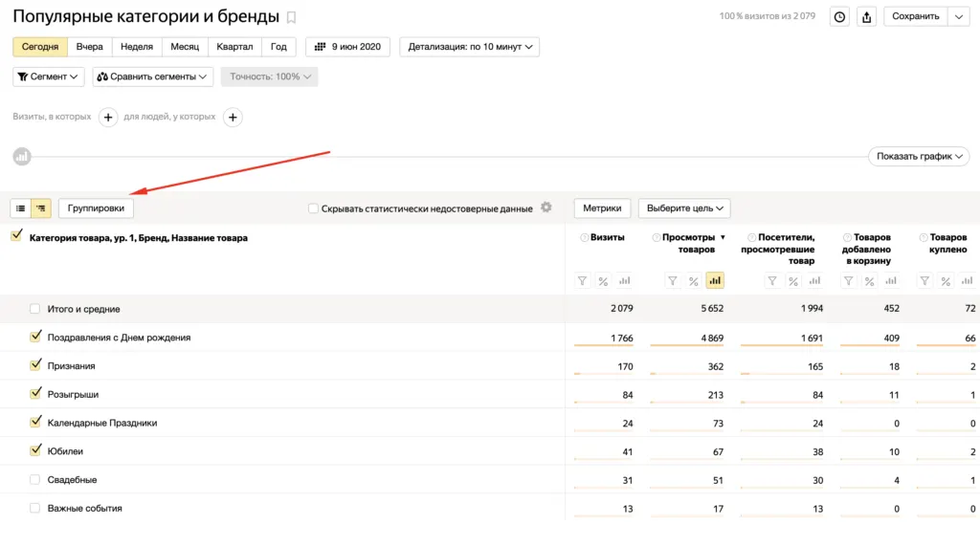Expand the Выберите цель dropdown
Image resolution: width=980 pixels, height=547 pixels.
pos(684,208)
